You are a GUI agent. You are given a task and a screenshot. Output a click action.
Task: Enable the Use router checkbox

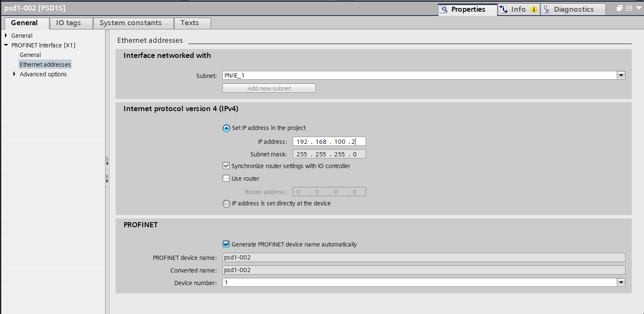pyautogui.click(x=226, y=179)
